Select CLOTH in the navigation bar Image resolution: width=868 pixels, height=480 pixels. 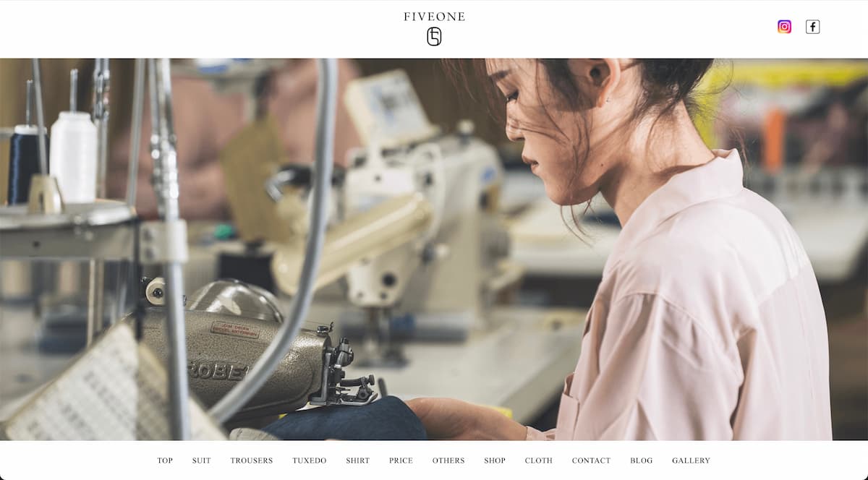pyautogui.click(x=539, y=460)
